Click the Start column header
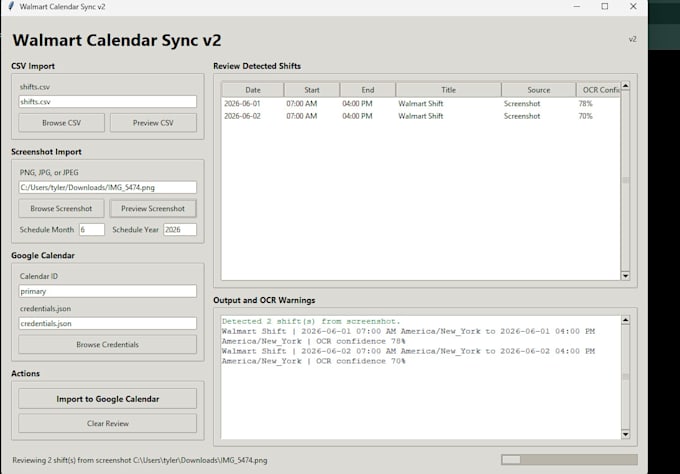Screen dimensions: 680x474 [x=312, y=90]
